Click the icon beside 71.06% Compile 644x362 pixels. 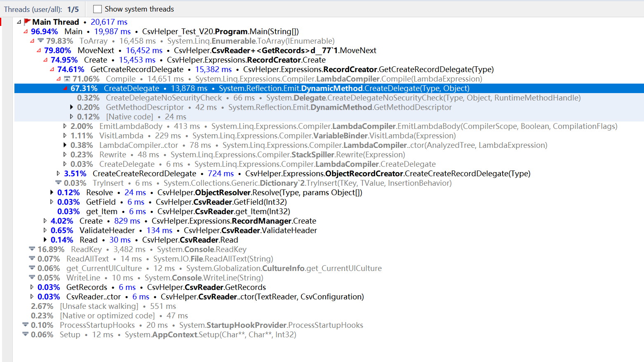[x=67, y=79]
